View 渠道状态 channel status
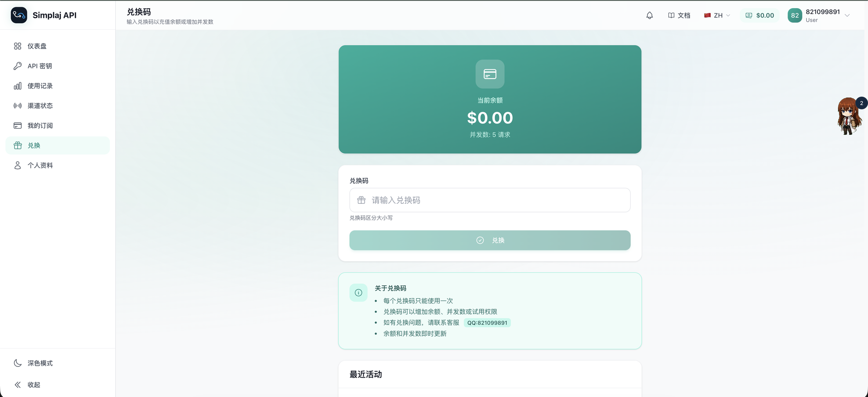This screenshot has height=397, width=868. (57, 106)
